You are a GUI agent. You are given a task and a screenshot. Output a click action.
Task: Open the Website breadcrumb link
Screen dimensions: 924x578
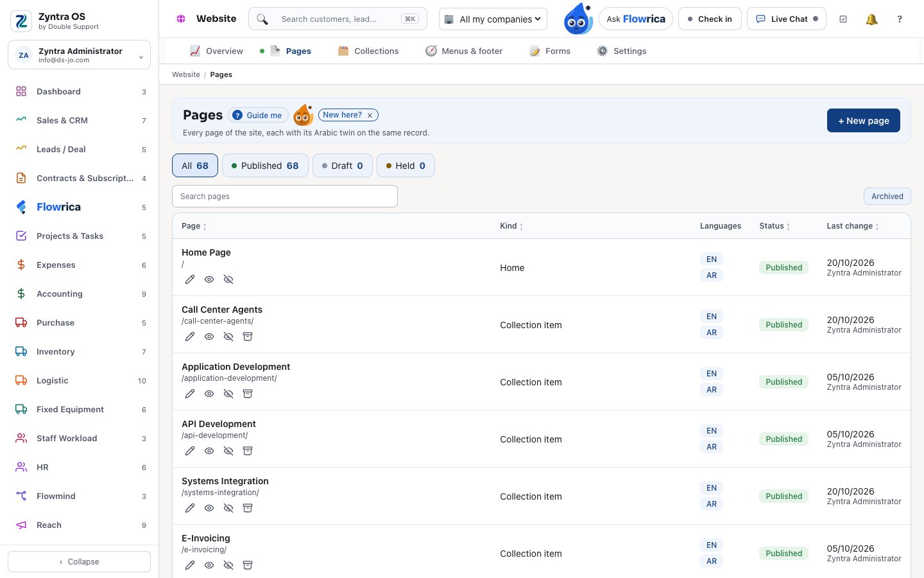pos(186,74)
